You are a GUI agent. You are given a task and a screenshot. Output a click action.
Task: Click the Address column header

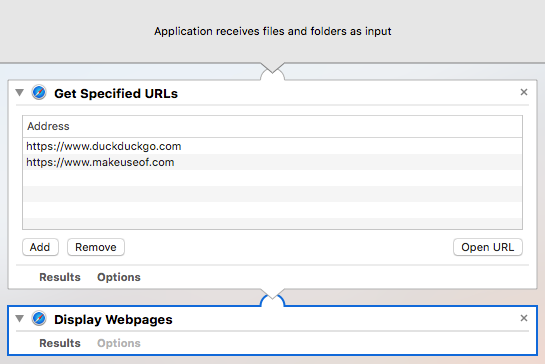tap(272, 126)
